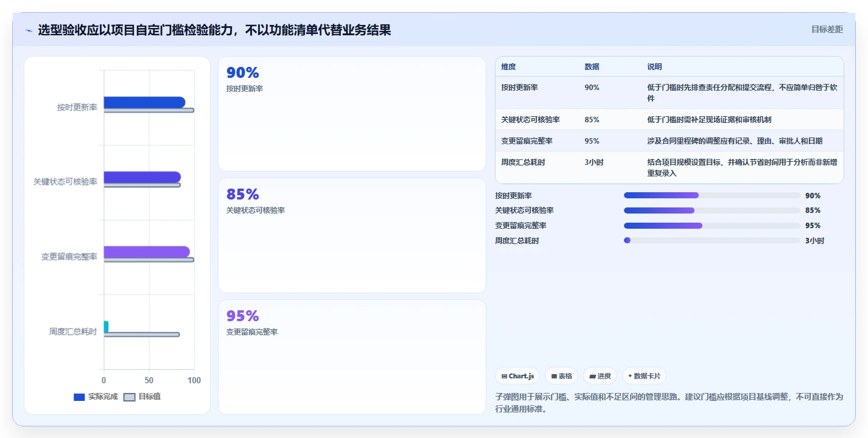Click the title bar's lightning icon
Viewport: 868px width, 438px height.
pos(29,30)
